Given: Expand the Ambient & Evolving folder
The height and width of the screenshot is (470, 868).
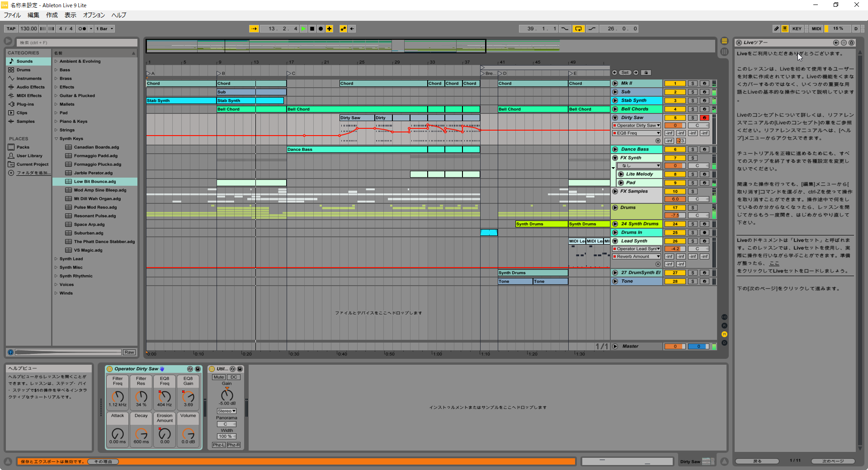Looking at the screenshot, I should pyautogui.click(x=56, y=61).
